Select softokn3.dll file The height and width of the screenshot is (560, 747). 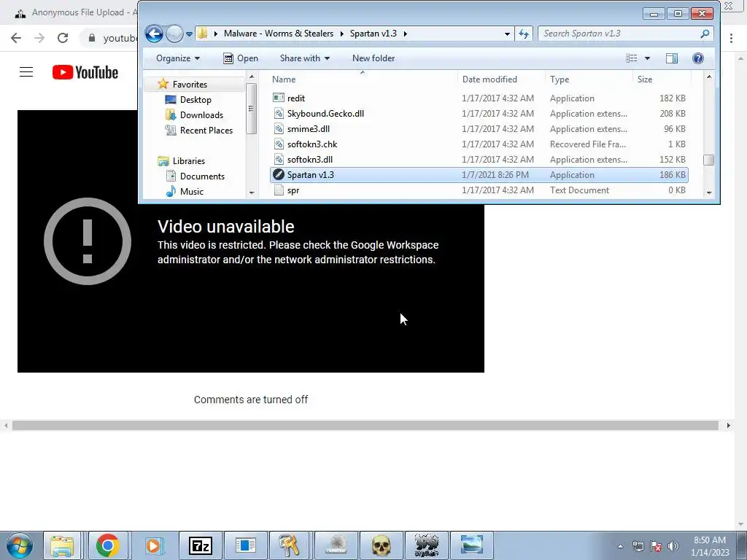pyautogui.click(x=479, y=160)
